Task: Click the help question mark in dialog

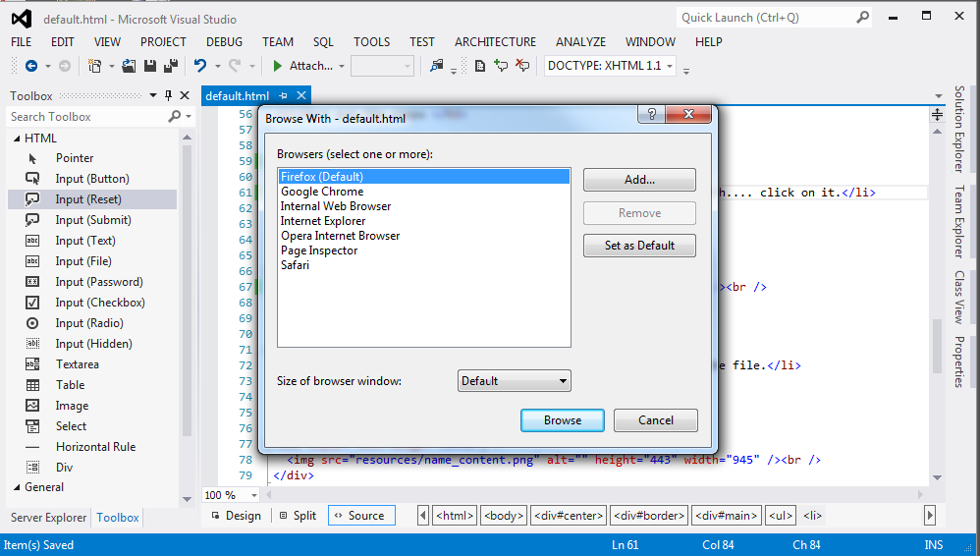Action: coord(649,116)
